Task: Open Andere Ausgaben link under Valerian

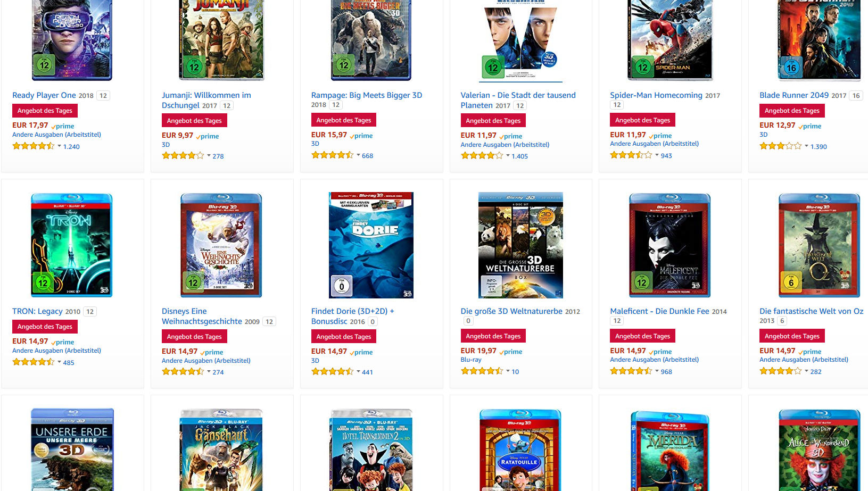Action: (505, 145)
